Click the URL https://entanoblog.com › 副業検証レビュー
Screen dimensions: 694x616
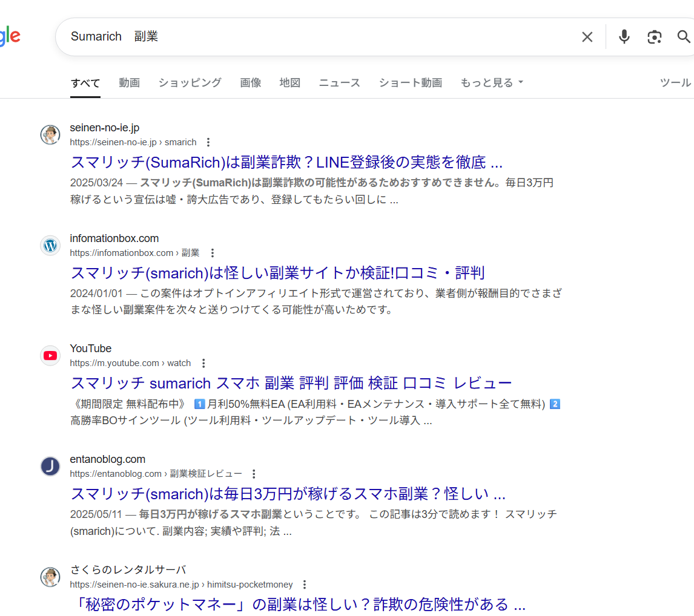[156, 474]
